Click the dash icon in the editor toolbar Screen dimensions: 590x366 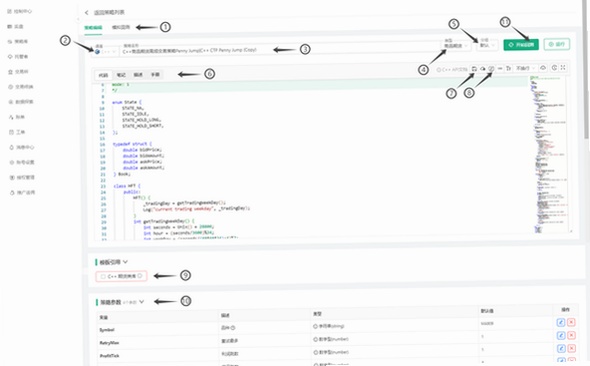tap(500, 68)
